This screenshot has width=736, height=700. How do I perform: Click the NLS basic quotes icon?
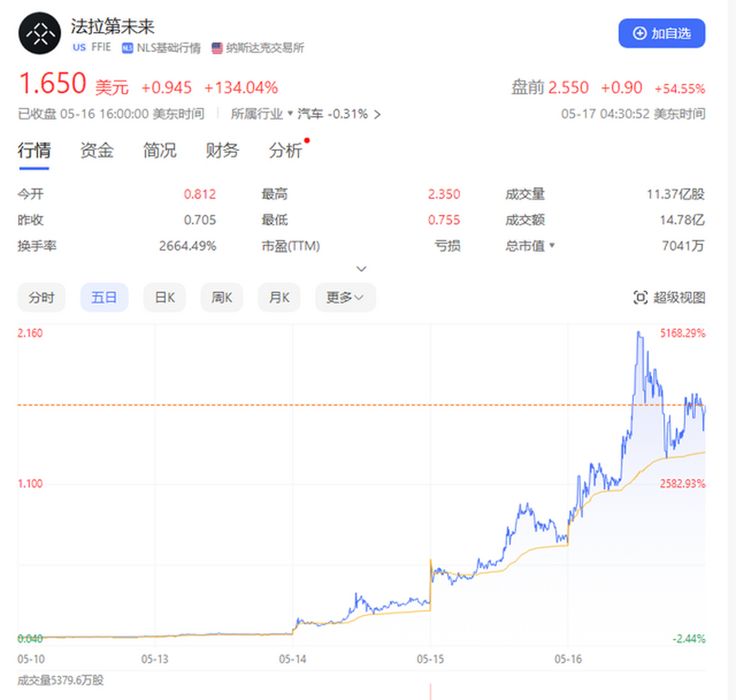tap(128, 48)
